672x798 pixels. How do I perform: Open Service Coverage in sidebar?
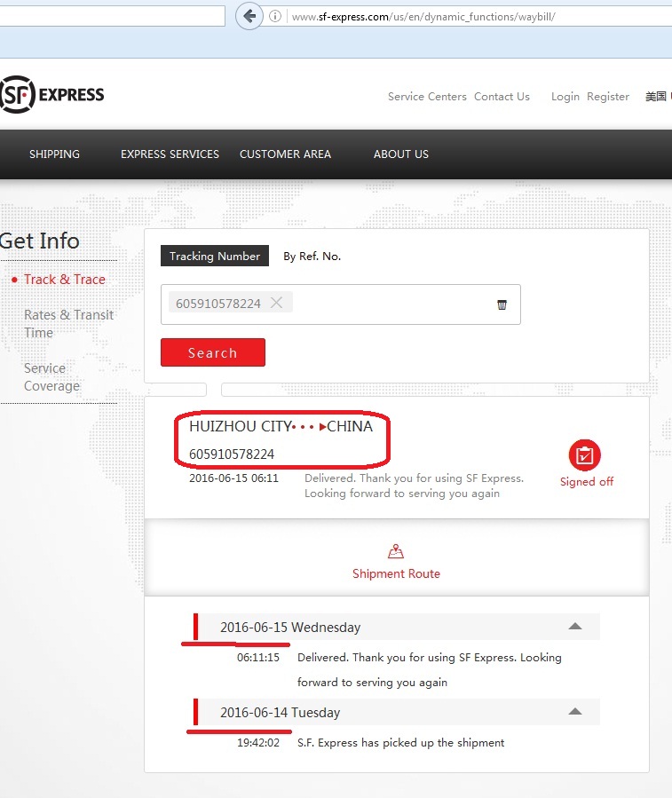pyautogui.click(x=51, y=377)
